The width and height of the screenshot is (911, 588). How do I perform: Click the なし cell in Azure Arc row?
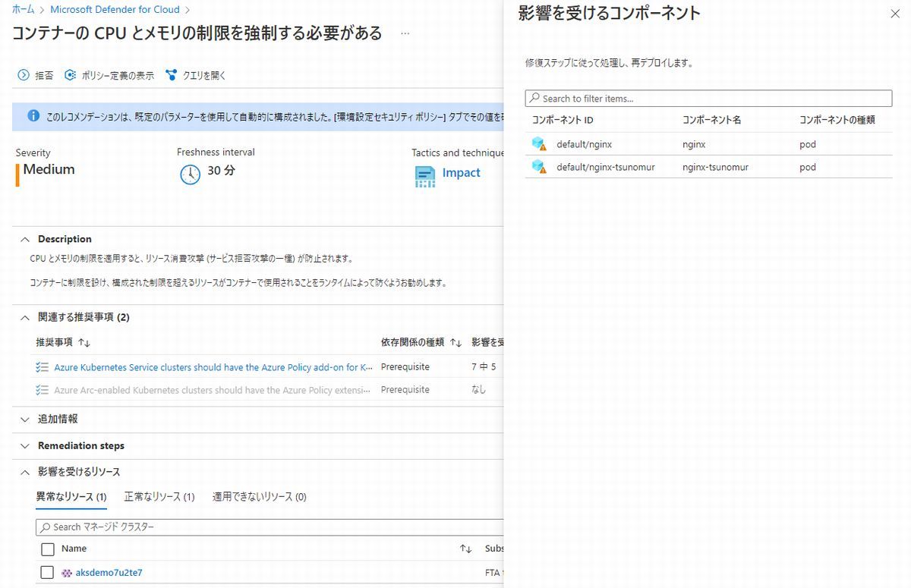[x=479, y=390]
